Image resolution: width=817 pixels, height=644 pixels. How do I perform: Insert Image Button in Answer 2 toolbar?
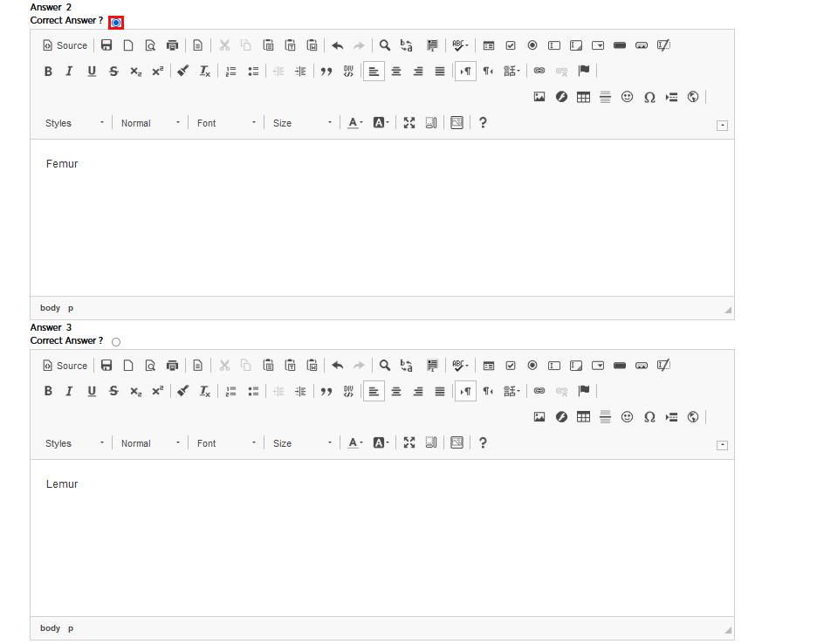click(642, 45)
